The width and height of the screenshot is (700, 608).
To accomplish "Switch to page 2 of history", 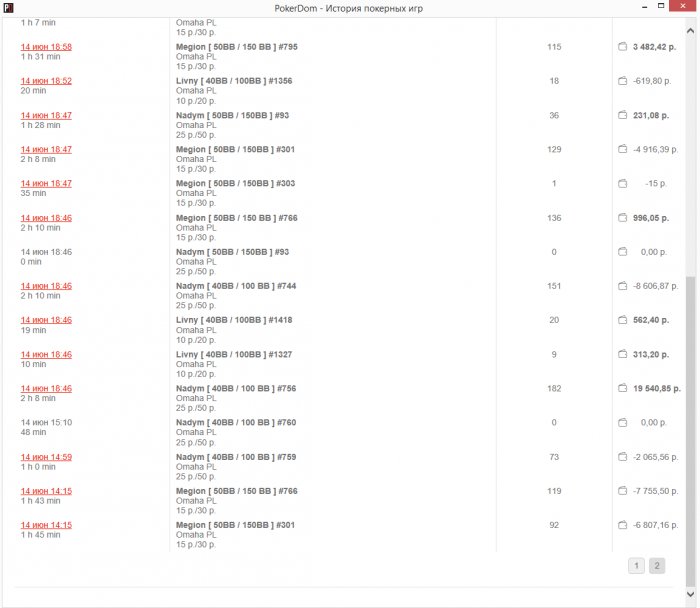I will click(657, 566).
